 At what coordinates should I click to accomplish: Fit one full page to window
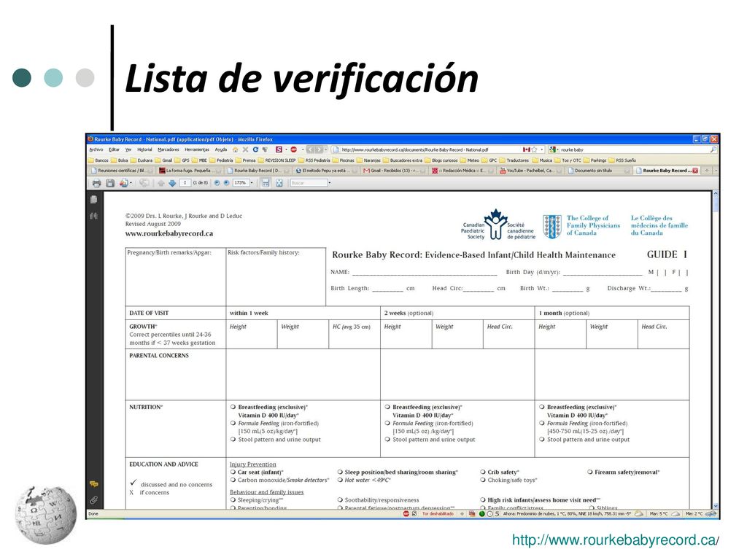pos(279,183)
